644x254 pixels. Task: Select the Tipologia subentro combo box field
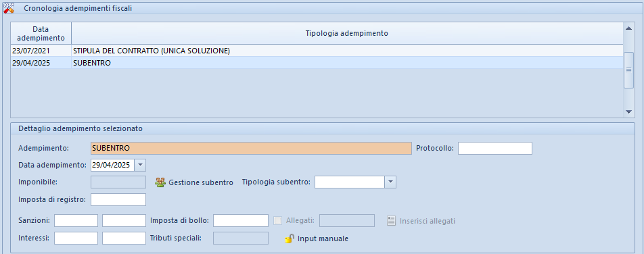355,182
